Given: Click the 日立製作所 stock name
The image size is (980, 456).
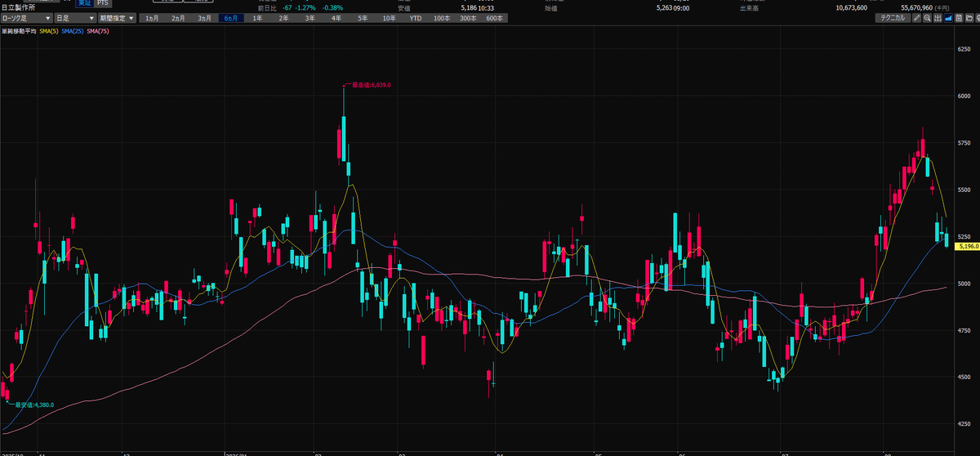Looking at the screenshot, I should pos(18,7).
